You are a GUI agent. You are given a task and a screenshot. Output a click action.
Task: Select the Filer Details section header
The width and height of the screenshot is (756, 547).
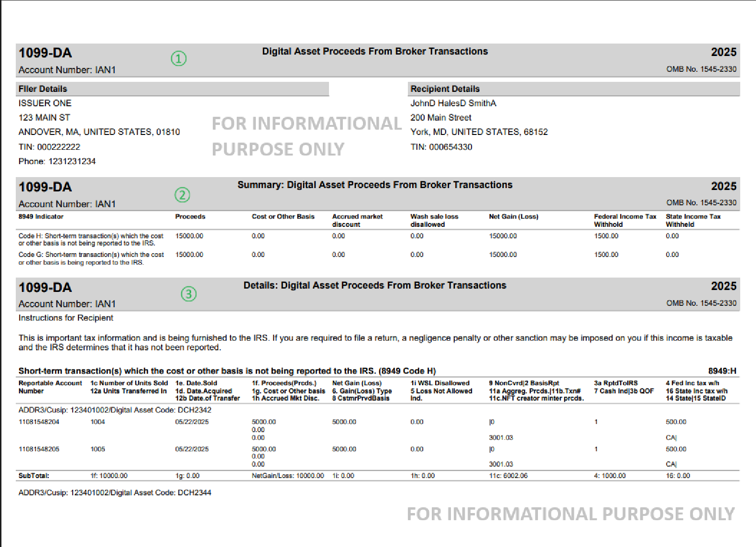(x=43, y=89)
